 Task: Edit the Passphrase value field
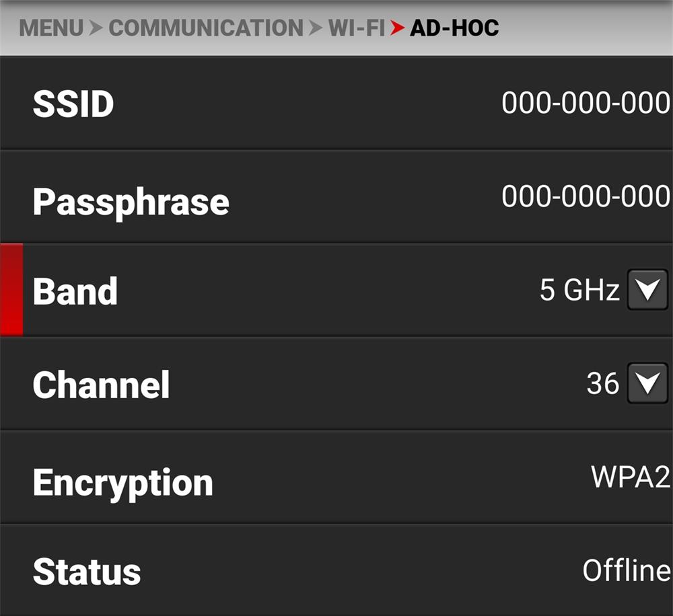pyautogui.click(x=585, y=196)
